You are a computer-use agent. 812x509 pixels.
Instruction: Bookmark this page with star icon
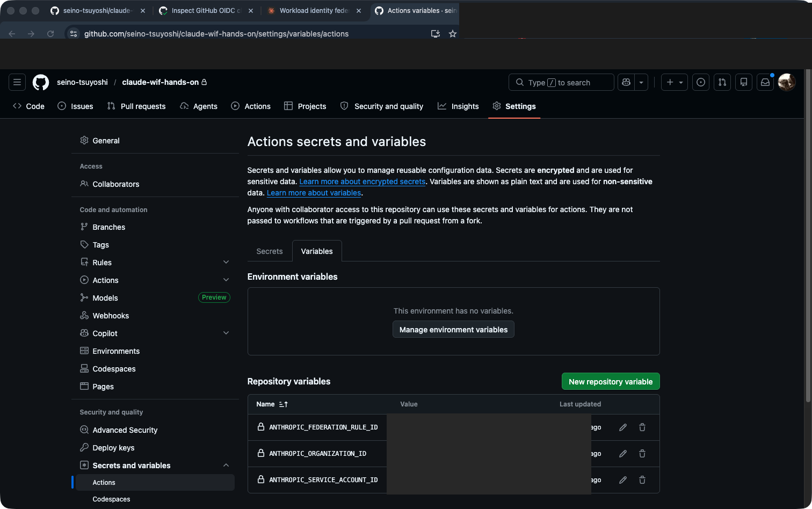click(x=453, y=34)
